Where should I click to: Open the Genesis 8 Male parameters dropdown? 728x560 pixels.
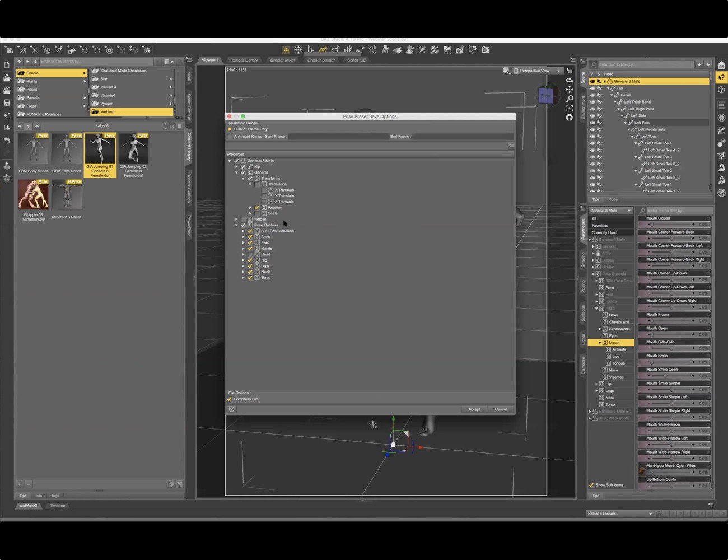coord(611,211)
